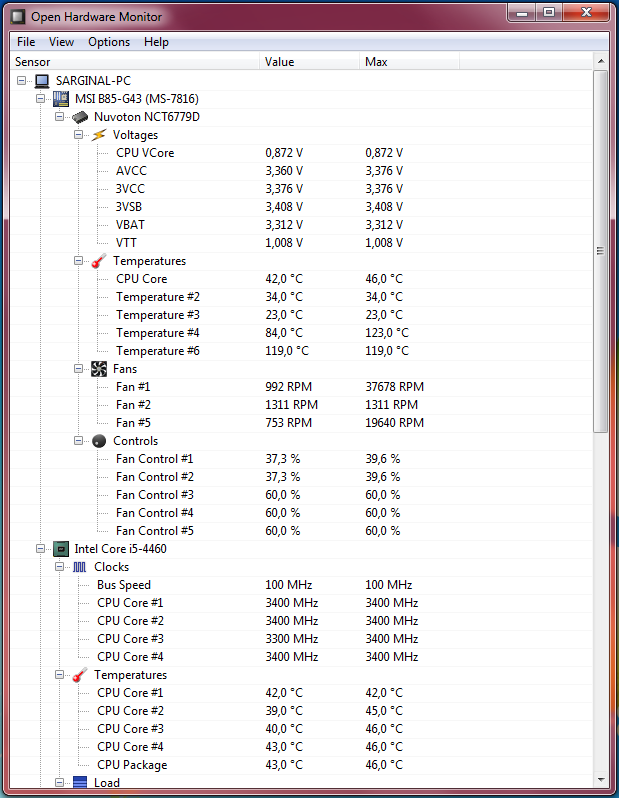Click the motherboard icon beside MSI B85-G43
This screenshot has width=619, height=798.
(x=61, y=99)
